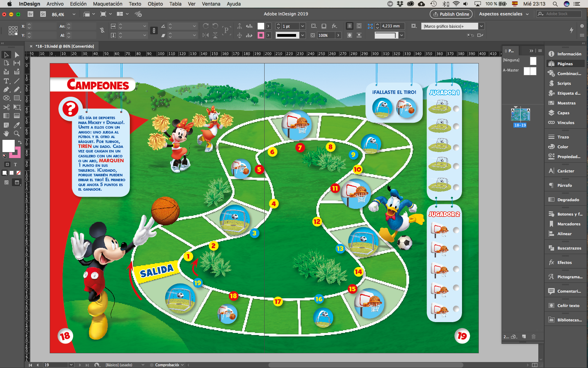The height and width of the screenshot is (368, 588).
Task: Click the rotate 90° clockwise icon
Action: pos(206,26)
